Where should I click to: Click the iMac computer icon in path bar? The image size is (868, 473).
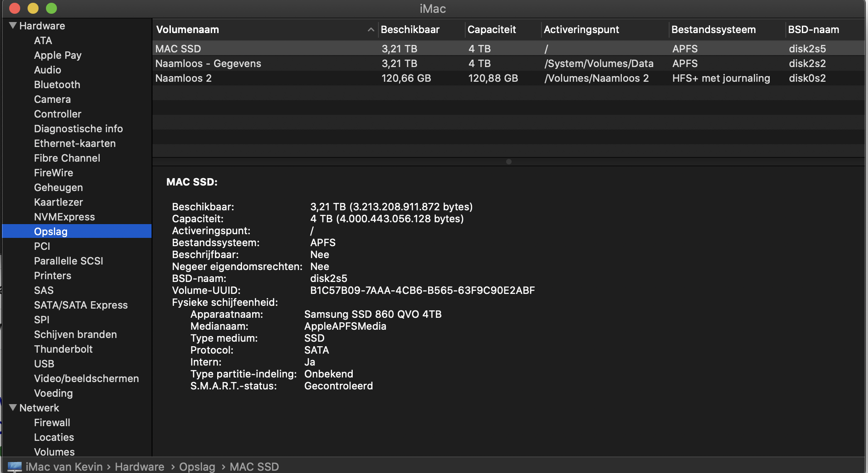(x=15, y=467)
